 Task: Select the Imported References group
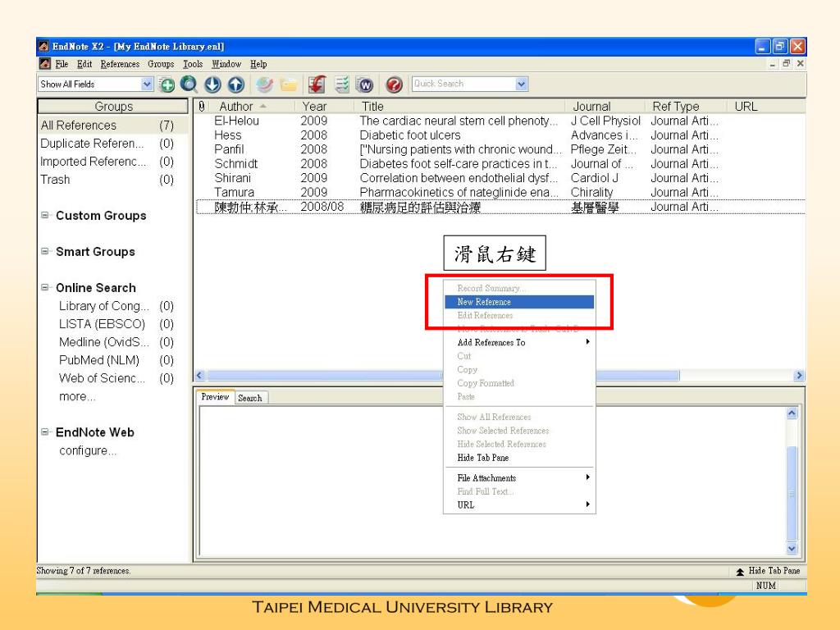[112, 162]
